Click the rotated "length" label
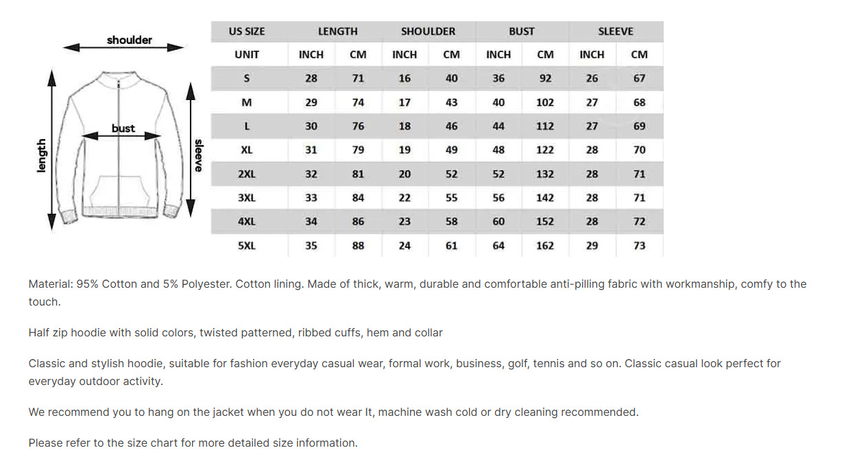 pos(41,156)
